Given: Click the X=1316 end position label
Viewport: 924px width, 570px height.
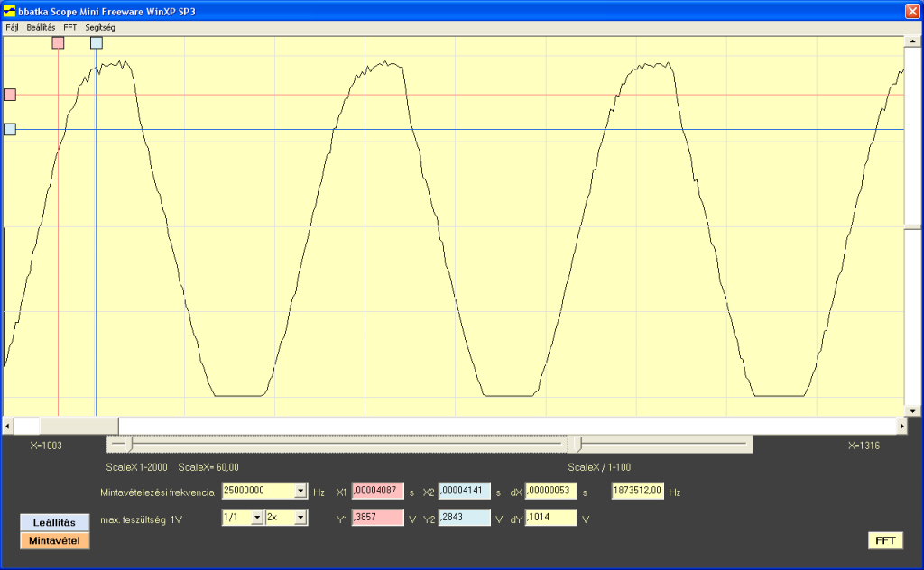Looking at the screenshot, I should pyautogui.click(x=864, y=446).
